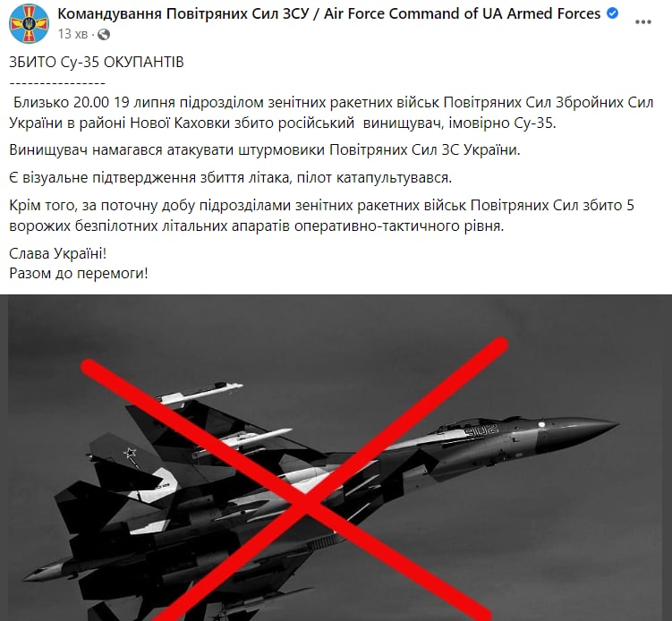Click the headline 'ЗБИТО Су-35 ОКУПАНТІВ'
The width and height of the screenshot is (672, 621).
click(x=97, y=62)
